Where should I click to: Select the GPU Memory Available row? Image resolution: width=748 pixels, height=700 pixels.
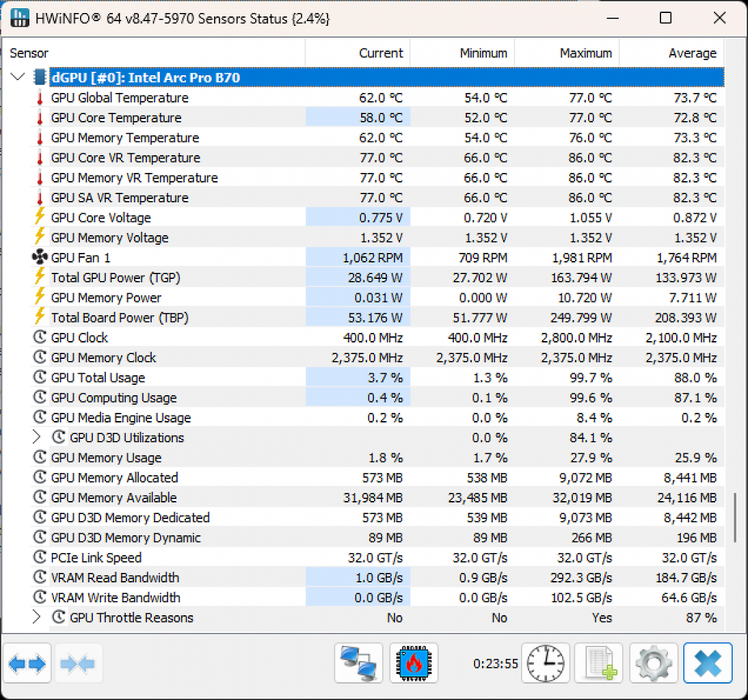pyautogui.click(x=377, y=498)
